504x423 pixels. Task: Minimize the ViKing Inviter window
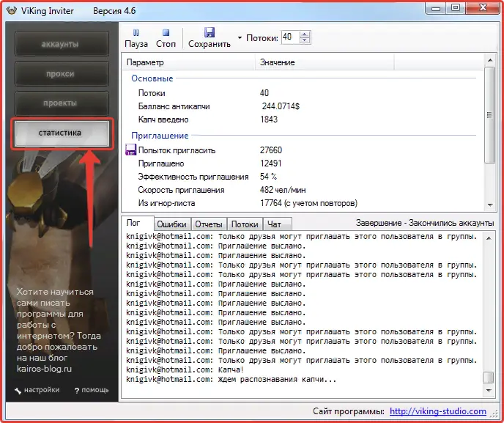[436, 8]
